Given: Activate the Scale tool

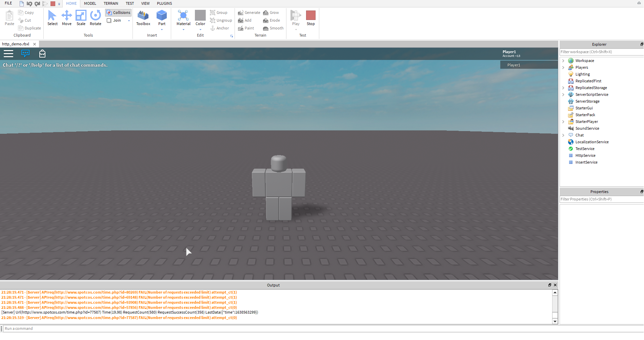Looking at the screenshot, I should click(81, 18).
